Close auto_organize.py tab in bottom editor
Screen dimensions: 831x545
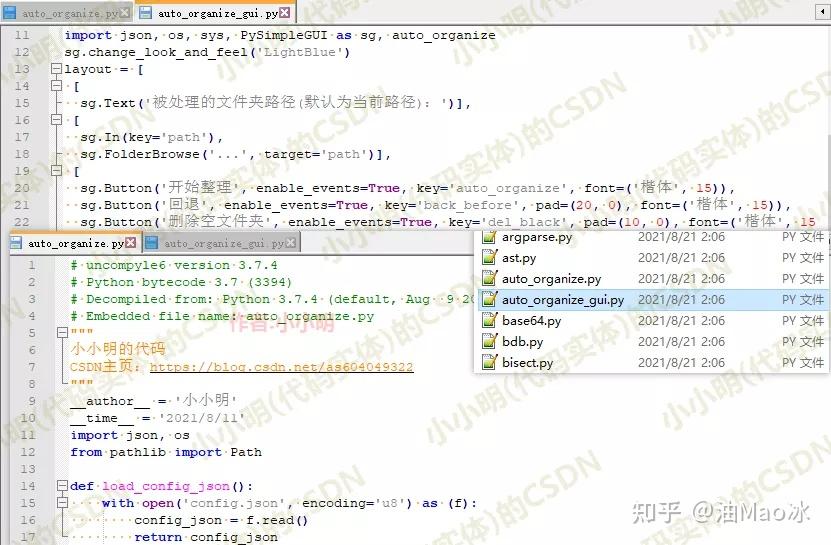tap(131, 243)
